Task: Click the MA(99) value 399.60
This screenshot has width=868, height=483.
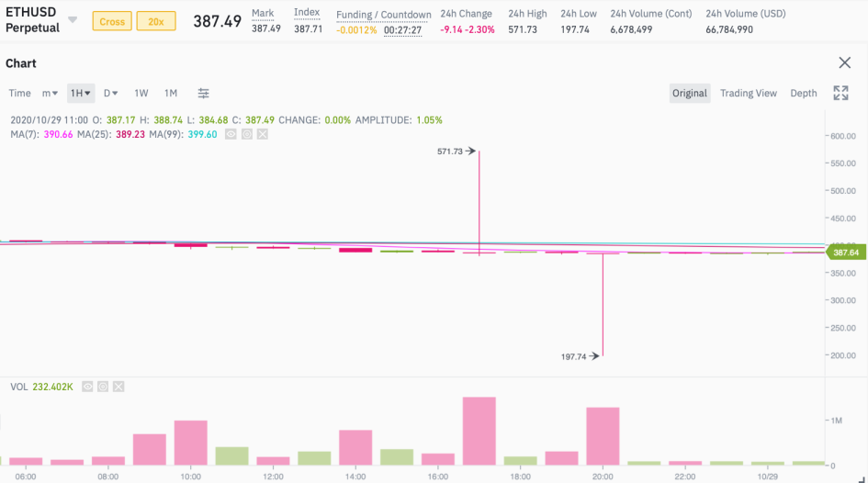Action: (202, 134)
